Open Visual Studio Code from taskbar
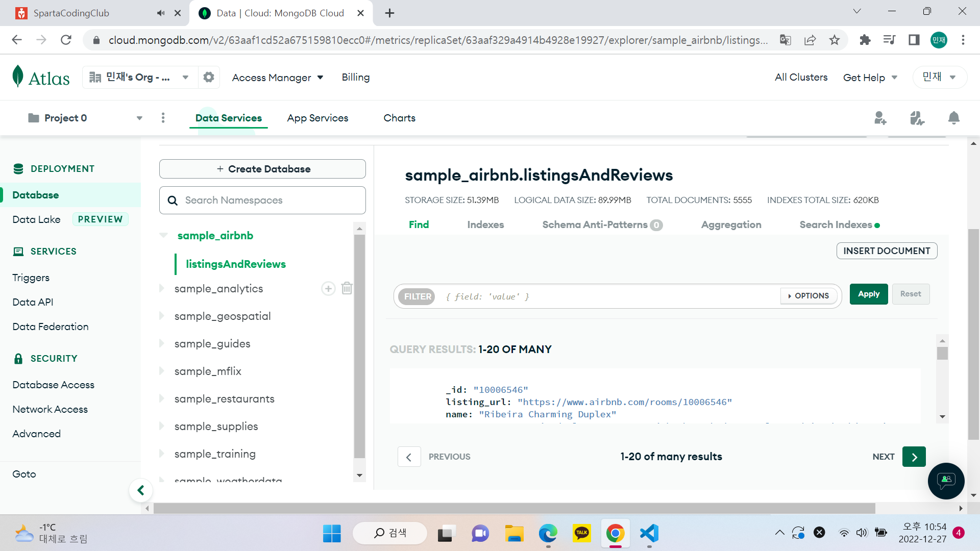This screenshot has height=551, width=980. (x=649, y=534)
